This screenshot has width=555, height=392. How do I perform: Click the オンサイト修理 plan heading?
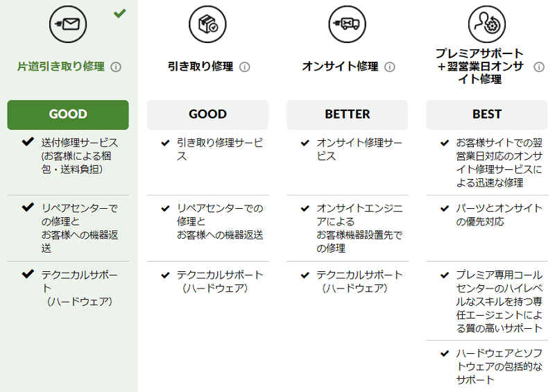pos(340,67)
